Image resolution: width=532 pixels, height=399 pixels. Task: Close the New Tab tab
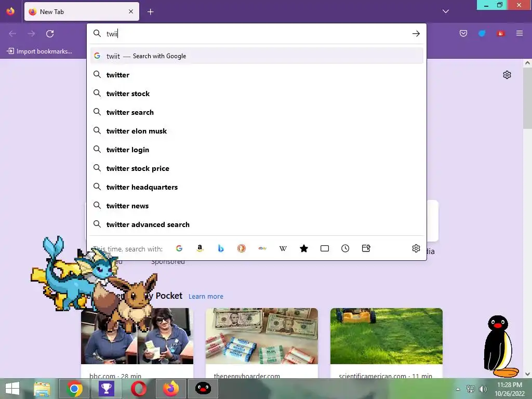(x=131, y=11)
